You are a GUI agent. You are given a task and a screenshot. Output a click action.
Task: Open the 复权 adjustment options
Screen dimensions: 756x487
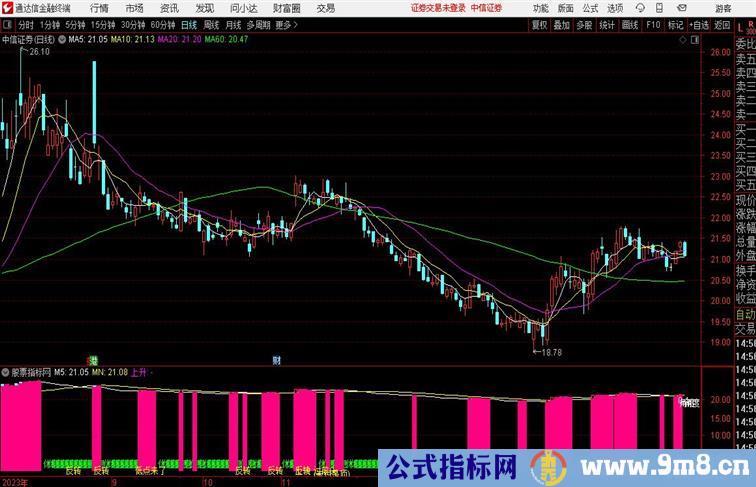[540, 25]
